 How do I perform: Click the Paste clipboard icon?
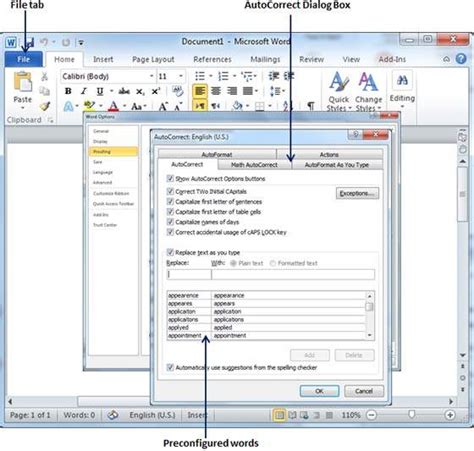click(x=23, y=82)
